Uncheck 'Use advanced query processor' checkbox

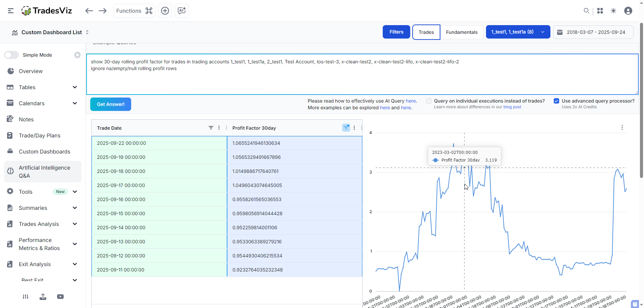point(556,101)
